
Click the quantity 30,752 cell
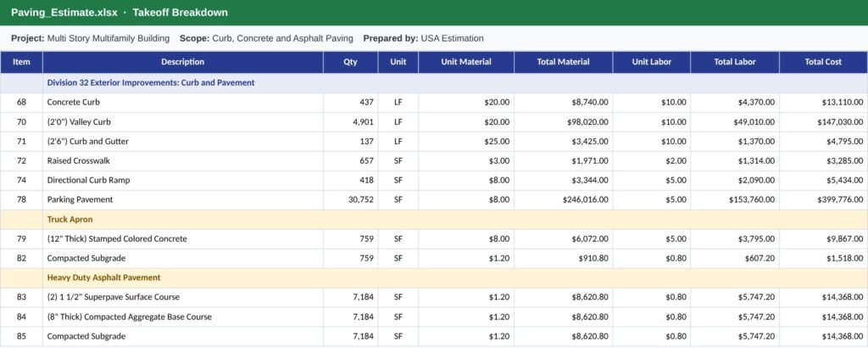tap(350, 199)
